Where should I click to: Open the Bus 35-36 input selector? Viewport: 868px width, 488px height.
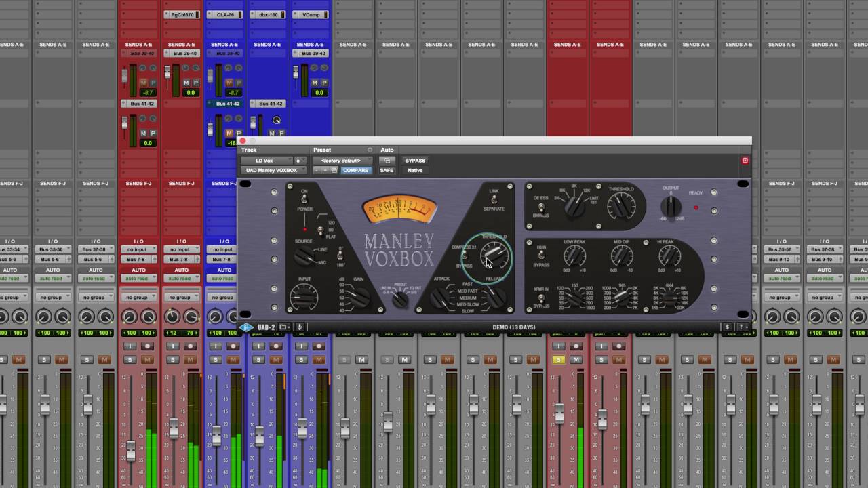tap(53, 249)
